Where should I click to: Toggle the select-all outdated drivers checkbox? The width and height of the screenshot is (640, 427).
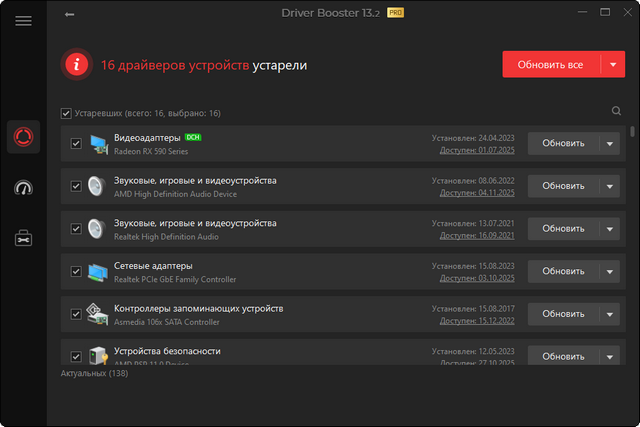66,113
